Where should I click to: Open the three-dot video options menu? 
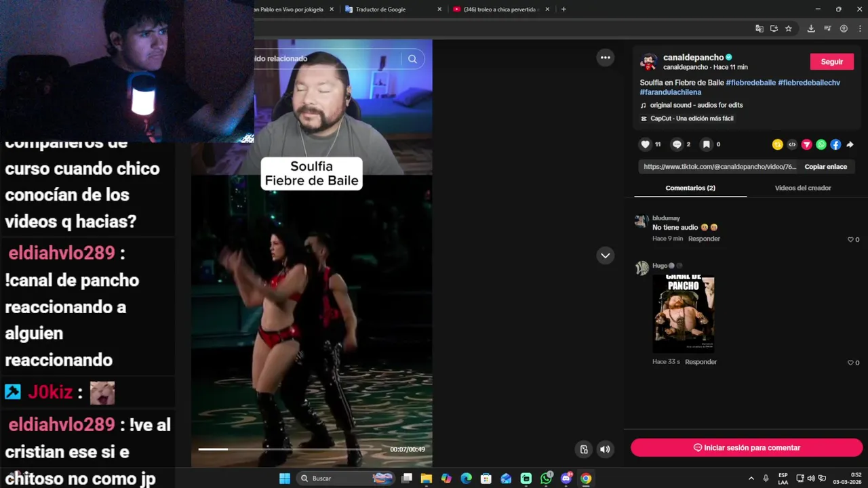click(606, 58)
